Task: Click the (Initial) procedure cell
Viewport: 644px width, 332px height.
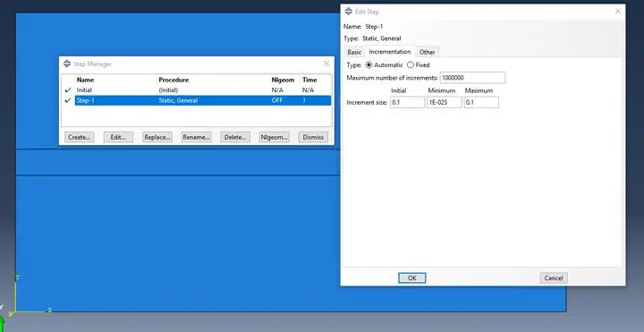Action: coord(168,90)
